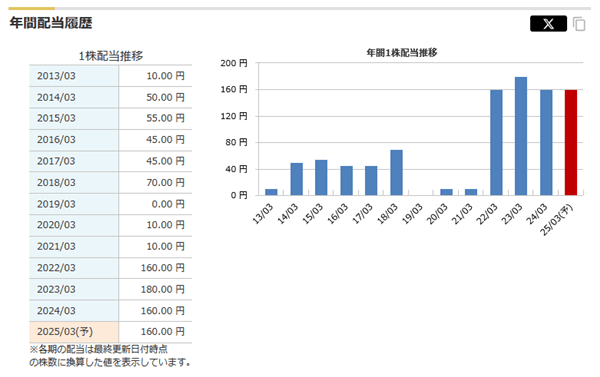Click the 200 円 y-axis label

(234, 63)
